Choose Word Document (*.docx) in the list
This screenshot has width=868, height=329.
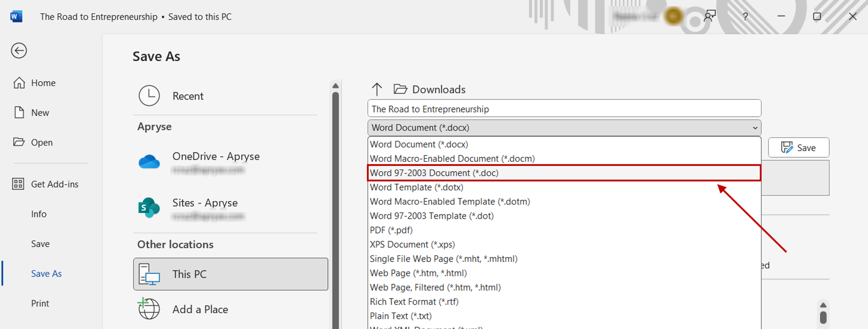click(x=564, y=145)
